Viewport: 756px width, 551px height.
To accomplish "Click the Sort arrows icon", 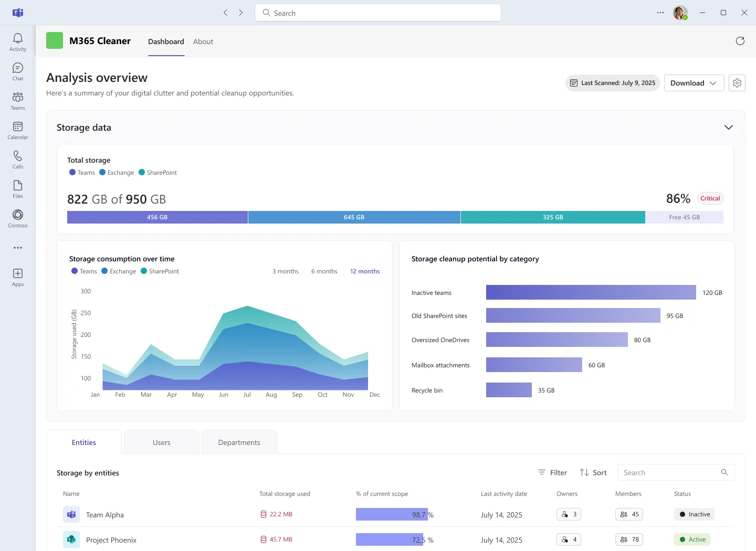I will tap(584, 472).
